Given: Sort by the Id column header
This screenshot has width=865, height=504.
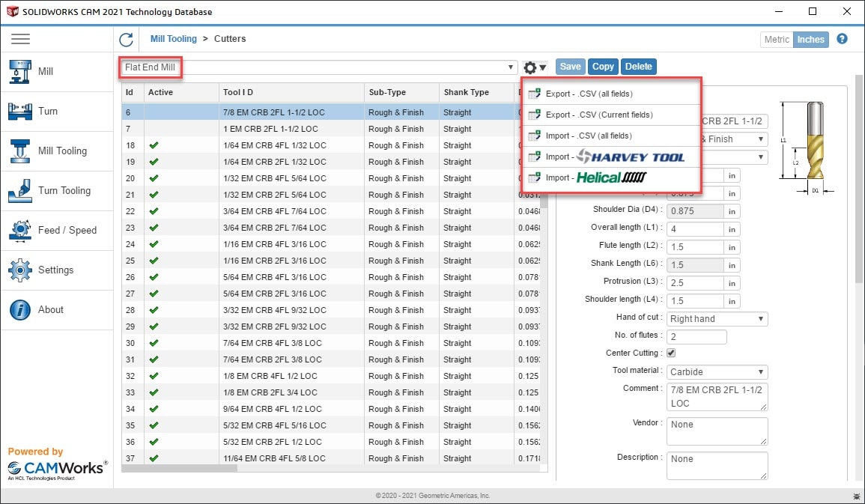Looking at the screenshot, I should [133, 93].
